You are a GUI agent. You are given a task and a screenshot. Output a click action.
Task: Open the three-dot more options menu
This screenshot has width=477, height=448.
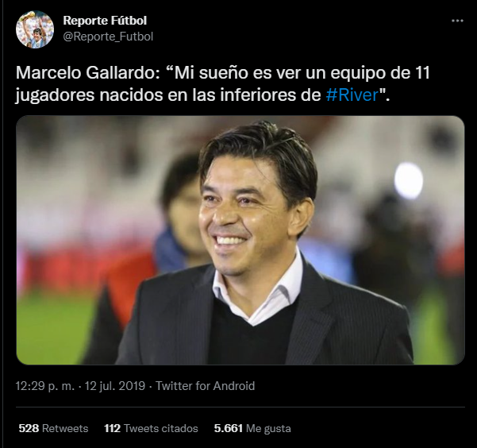[x=457, y=21]
